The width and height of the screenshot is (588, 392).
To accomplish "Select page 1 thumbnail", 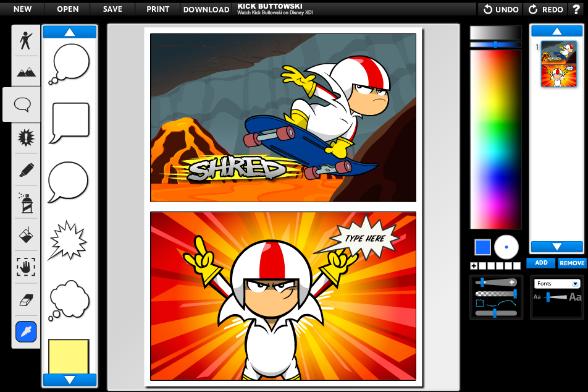I will (559, 64).
